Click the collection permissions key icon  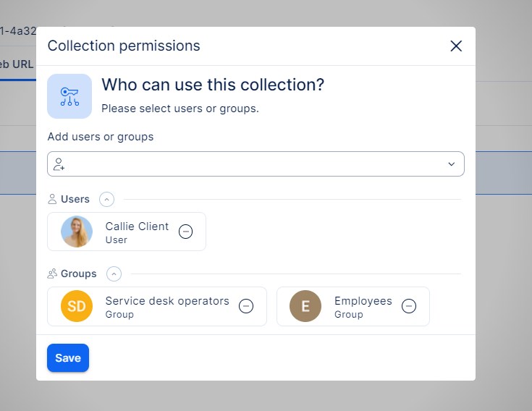coord(69,96)
